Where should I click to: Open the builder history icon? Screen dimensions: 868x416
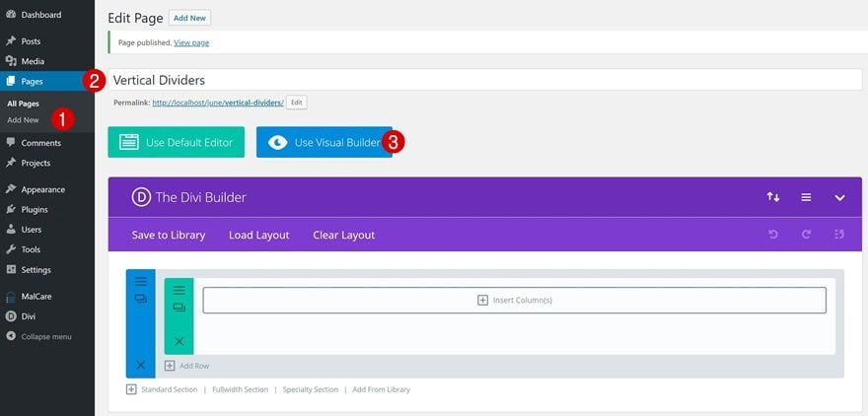[839, 235]
